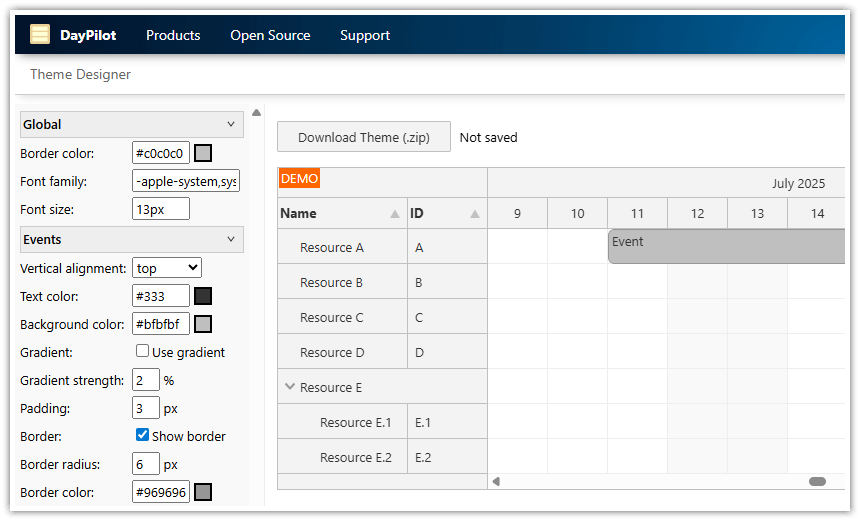This screenshot has height=521, width=860.
Task: Click the Theme Designer heading link
Action: (x=81, y=74)
